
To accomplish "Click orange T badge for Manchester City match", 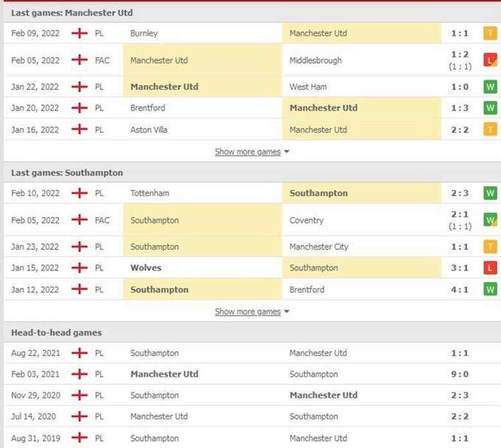I will (x=490, y=247).
